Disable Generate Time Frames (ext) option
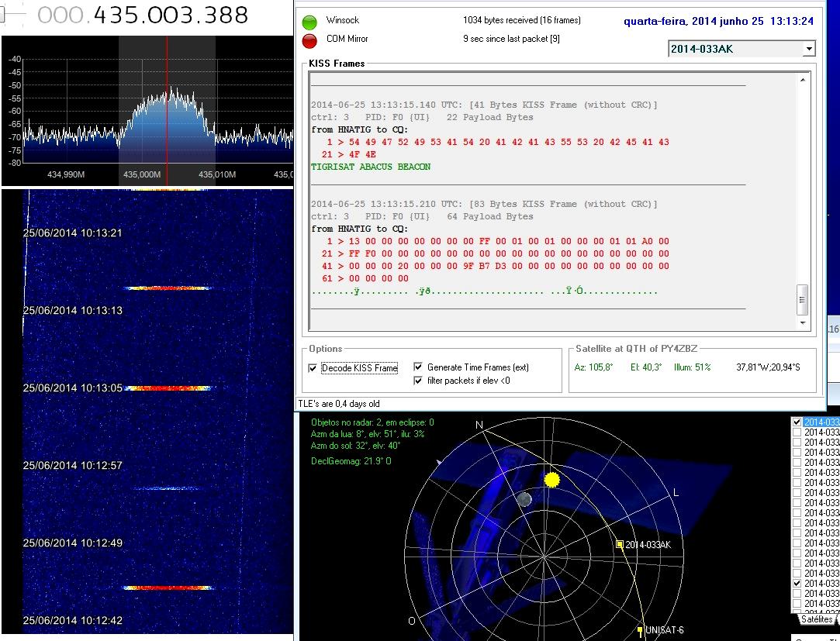 418,367
